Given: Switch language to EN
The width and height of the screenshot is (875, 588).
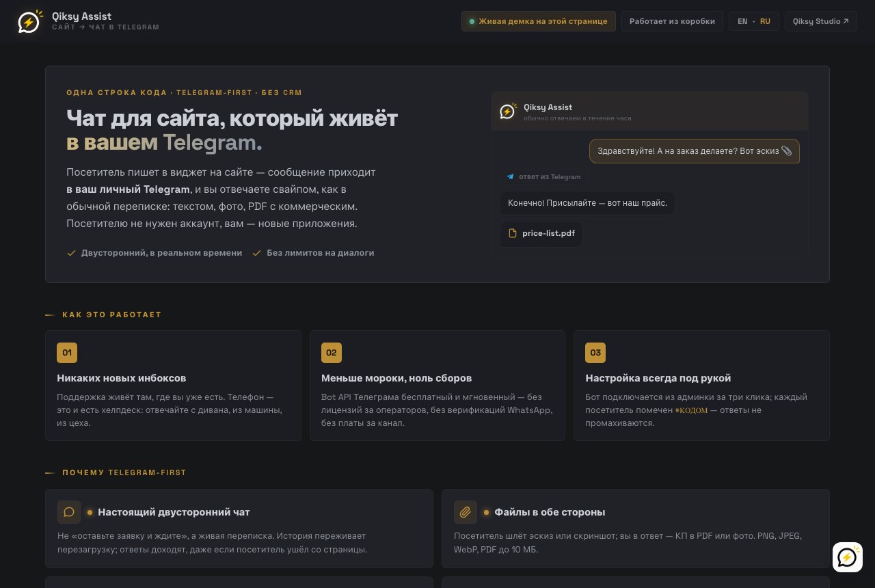Looking at the screenshot, I should pos(742,21).
